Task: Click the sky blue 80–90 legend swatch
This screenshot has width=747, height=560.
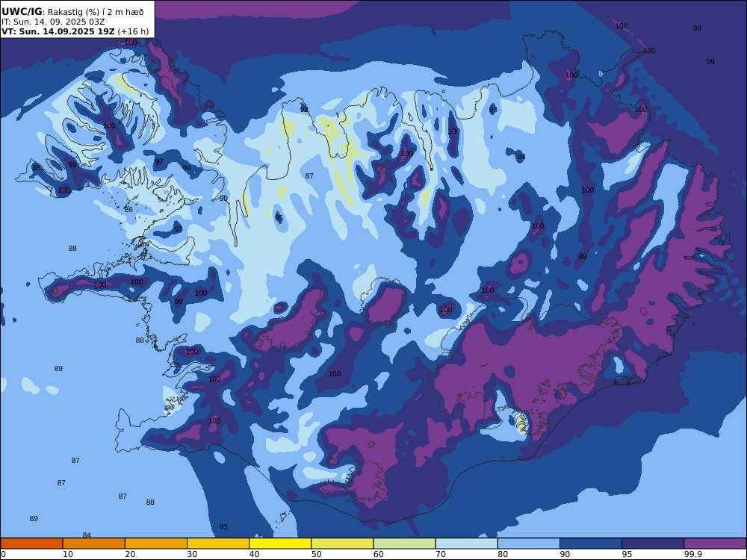Action: (529, 544)
